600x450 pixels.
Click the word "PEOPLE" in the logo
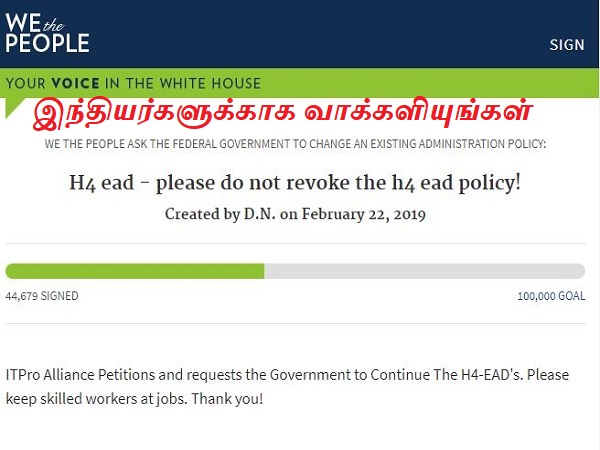(x=47, y=42)
